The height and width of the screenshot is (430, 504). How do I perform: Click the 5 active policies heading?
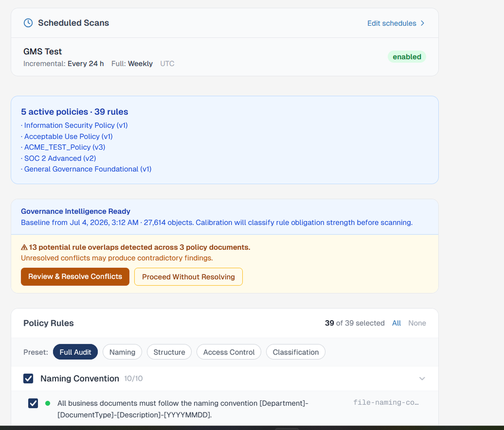75,112
